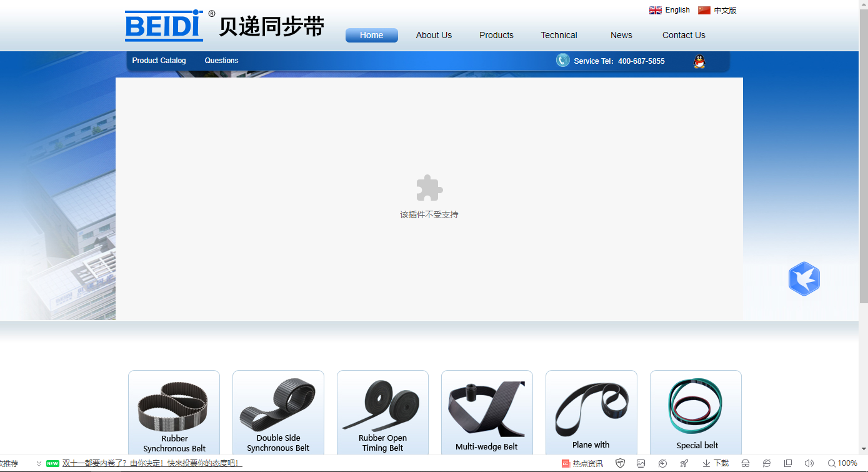Screen dimensions: 868x472
Task: Click the vertical scrollbar thumb
Action: [864, 156]
